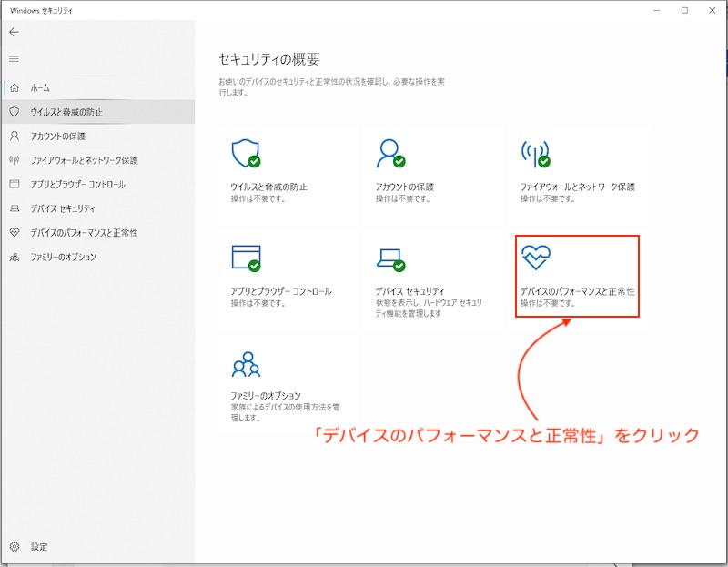Maximize the Windows セキュリティ window
This screenshot has height=567, width=728.
pos(684,10)
